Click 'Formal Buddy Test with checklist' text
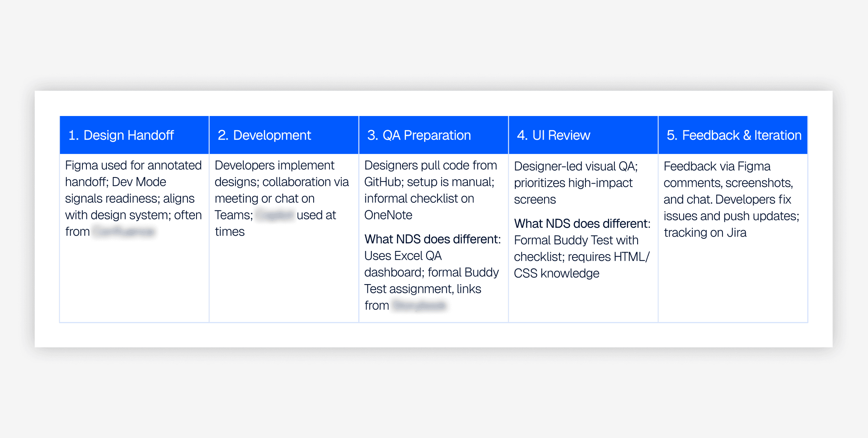The height and width of the screenshot is (438, 868). (576, 240)
